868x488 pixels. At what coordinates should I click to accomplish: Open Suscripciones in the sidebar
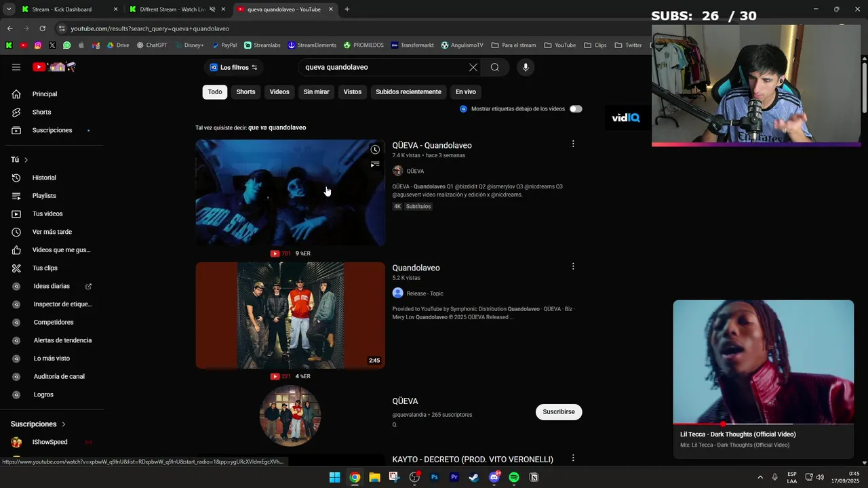pyautogui.click(x=52, y=130)
